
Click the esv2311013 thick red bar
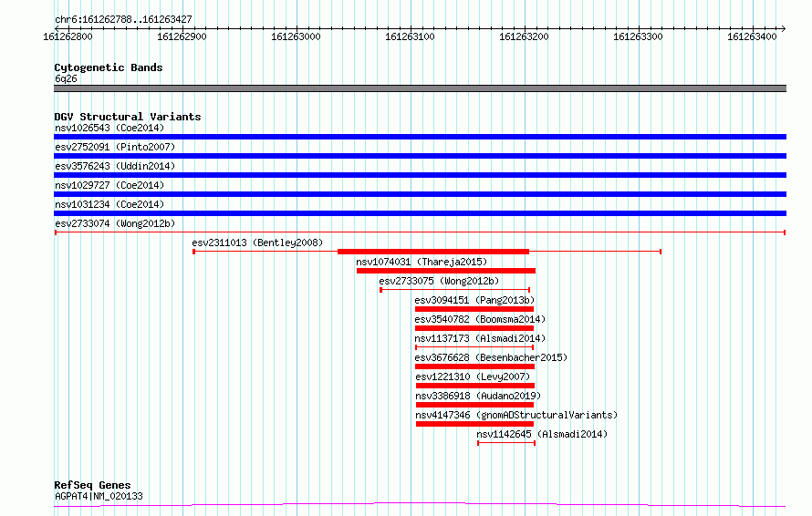[x=433, y=252]
